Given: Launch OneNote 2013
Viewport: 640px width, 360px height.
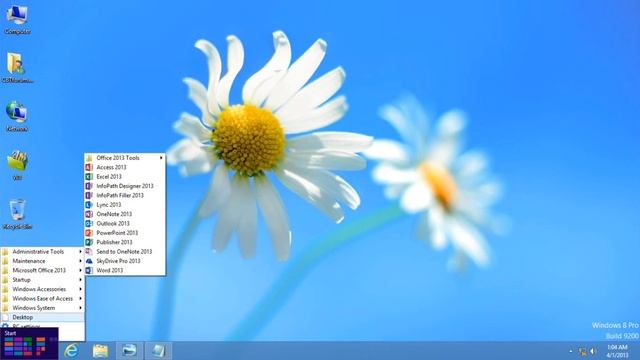Looking at the screenshot, I should click(x=125, y=214).
